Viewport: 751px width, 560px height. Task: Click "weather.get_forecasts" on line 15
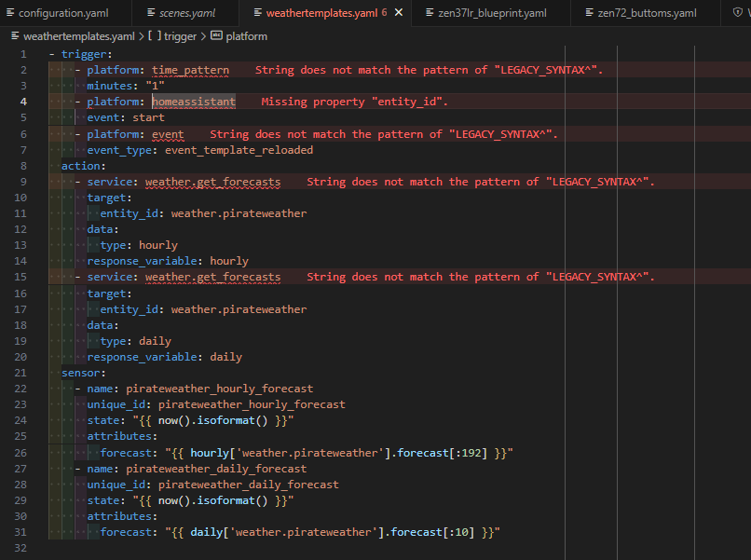pos(213,277)
